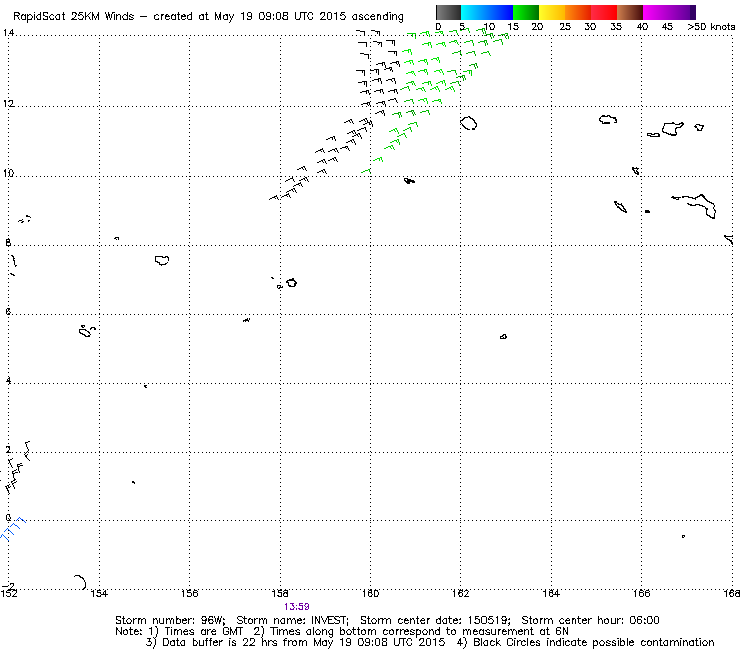Click the latitude label 4
Screen dimensions: 740x650
(8, 380)
